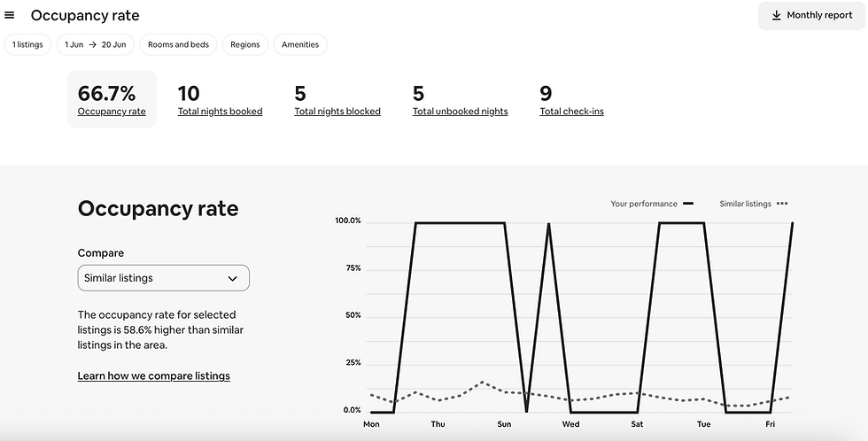Click the download icon in Monthly report
This screenshot has height=441, width=868.
776,15
